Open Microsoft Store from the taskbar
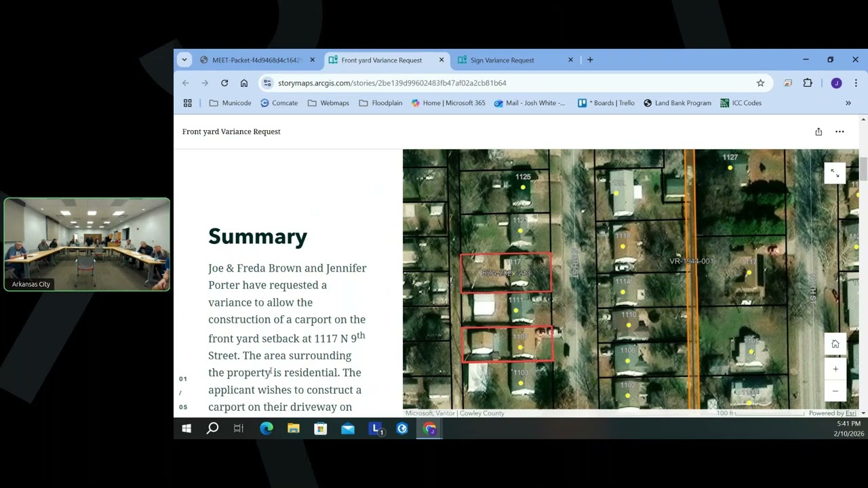The width and height of the screenshot is (868, 488). 321,428
